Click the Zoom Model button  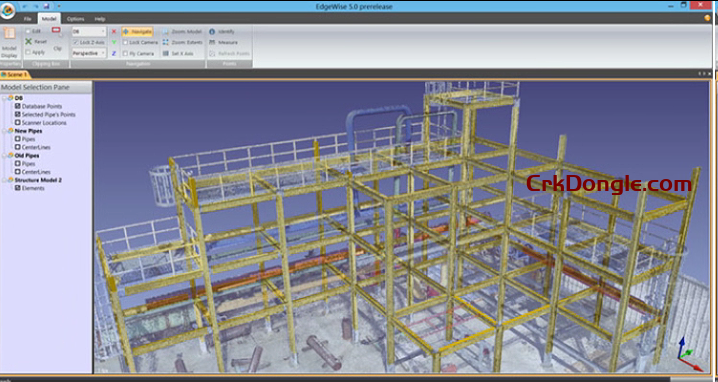click(182, 32)
